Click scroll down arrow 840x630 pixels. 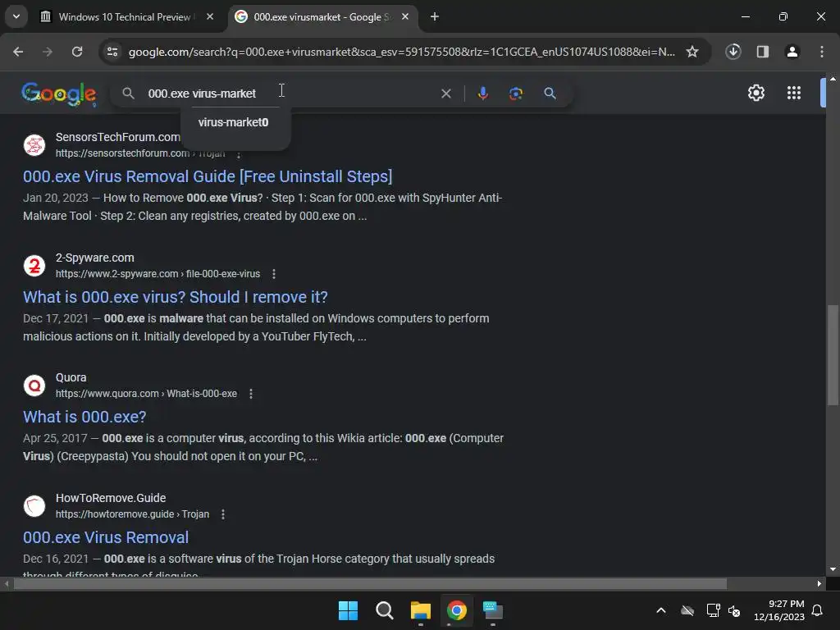point(833,569)
